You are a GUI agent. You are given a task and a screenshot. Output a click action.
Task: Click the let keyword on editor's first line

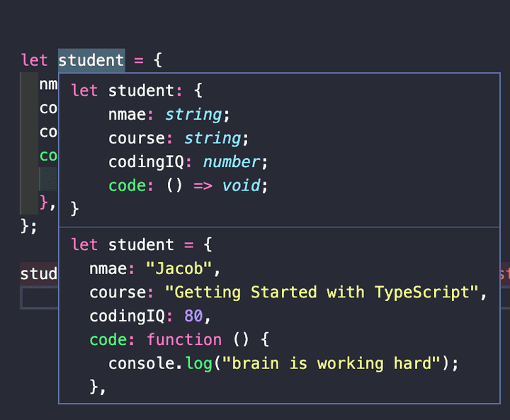[34, 60]
